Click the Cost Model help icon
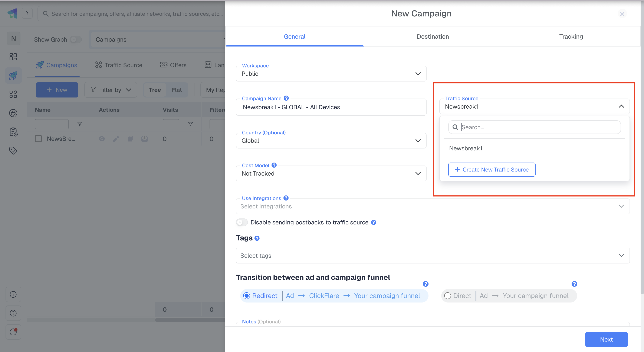Viewport: 644px width, 352px height. [x=274, y=165]
